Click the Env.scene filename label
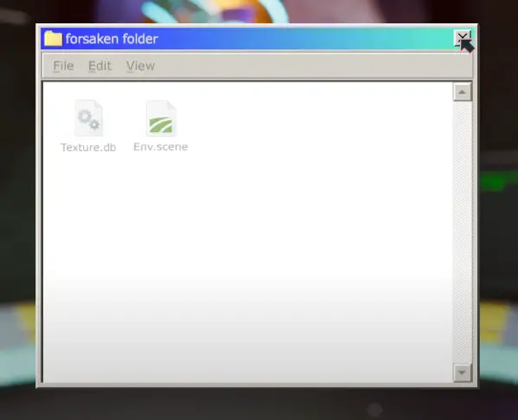Image resolution: width=518 pixels, height=420 pixels. pos(161,147)
